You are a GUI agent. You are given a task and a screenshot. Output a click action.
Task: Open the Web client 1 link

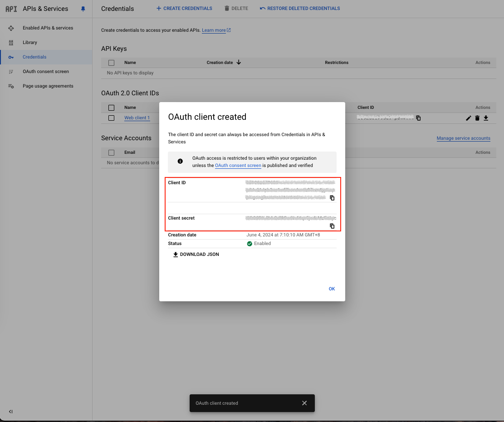pyautogui.click(x=137, y=118)
